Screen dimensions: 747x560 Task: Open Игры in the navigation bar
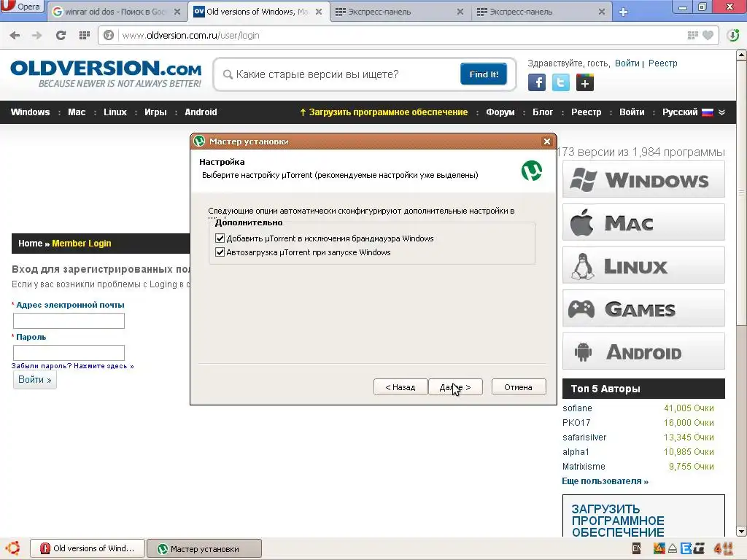point(156,112)
